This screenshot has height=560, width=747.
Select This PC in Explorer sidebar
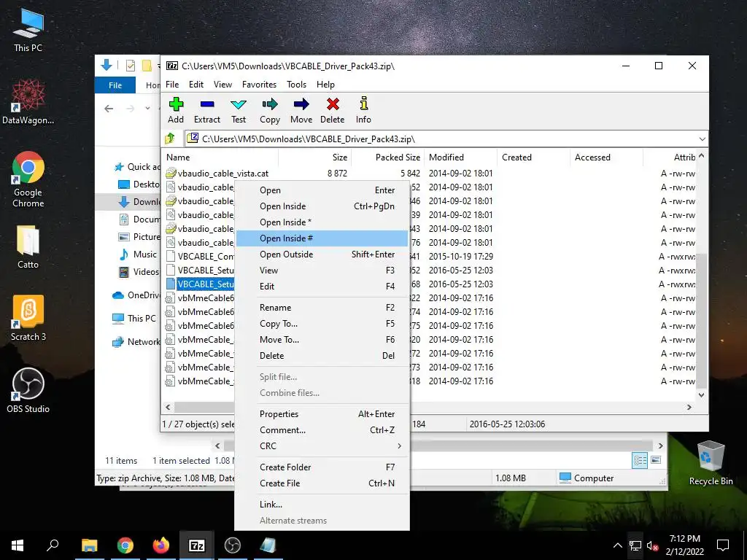click(135, 318)
